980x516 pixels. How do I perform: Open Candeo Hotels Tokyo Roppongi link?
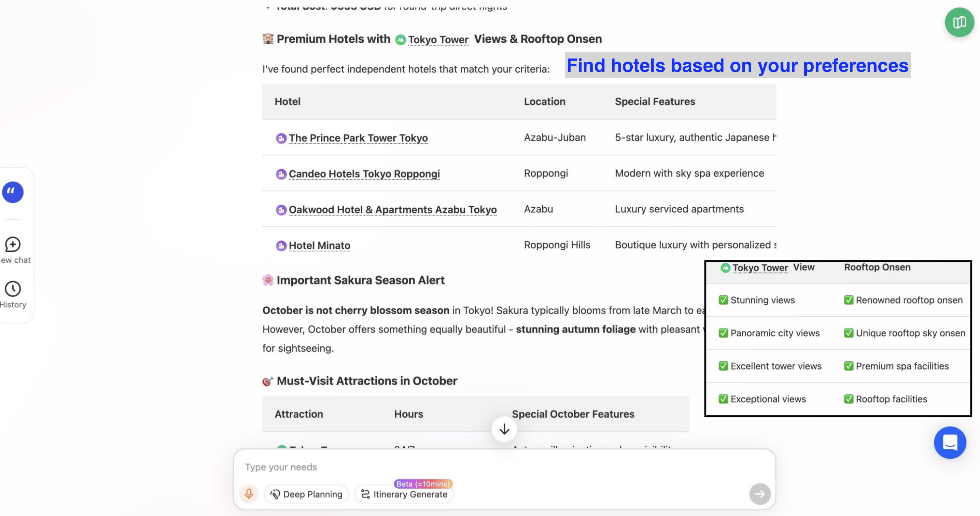click(x=364, y=174)
